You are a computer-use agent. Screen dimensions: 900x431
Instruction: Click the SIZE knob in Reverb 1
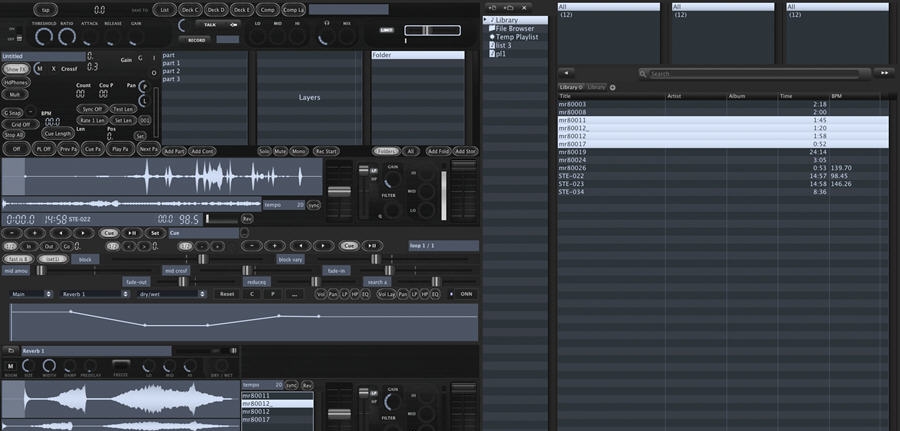pos(28,366)
